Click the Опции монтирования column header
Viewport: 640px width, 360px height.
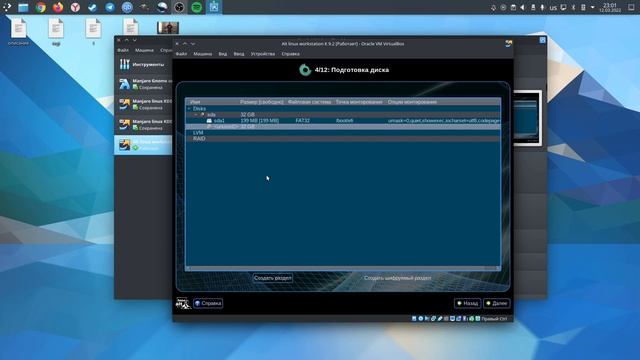412,102
